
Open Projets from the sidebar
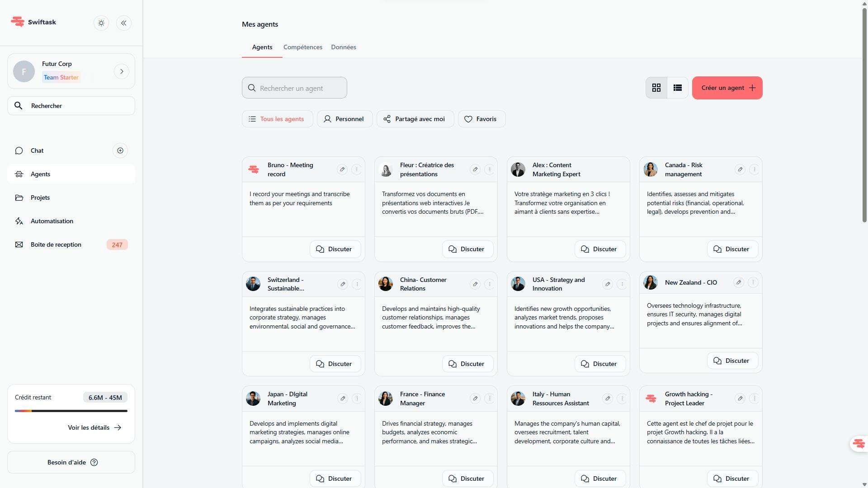pos(40,197)
